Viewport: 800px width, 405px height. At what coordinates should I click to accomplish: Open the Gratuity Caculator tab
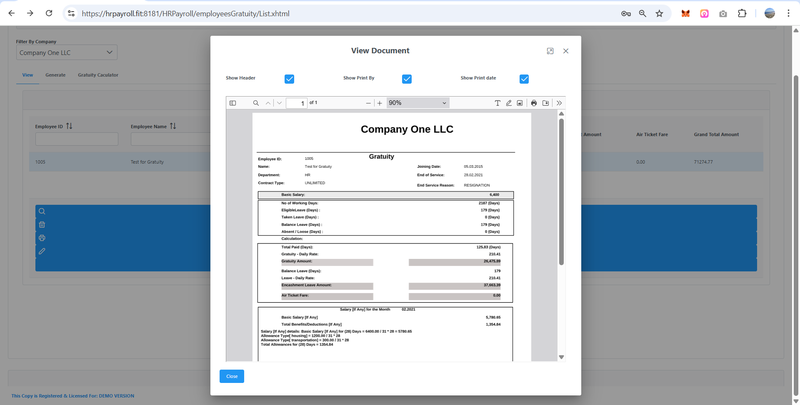pyautogui.click(x=98, y=75)
